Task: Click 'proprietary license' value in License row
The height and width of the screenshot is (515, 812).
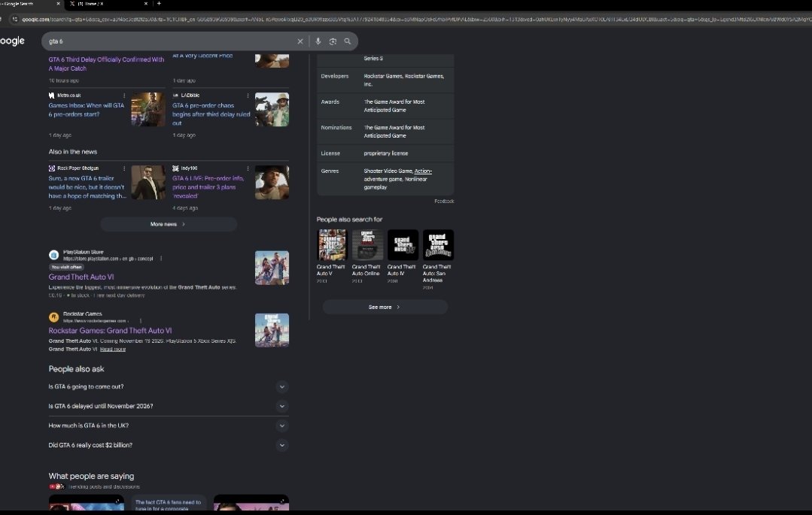Action: click(x=386, y=153)
